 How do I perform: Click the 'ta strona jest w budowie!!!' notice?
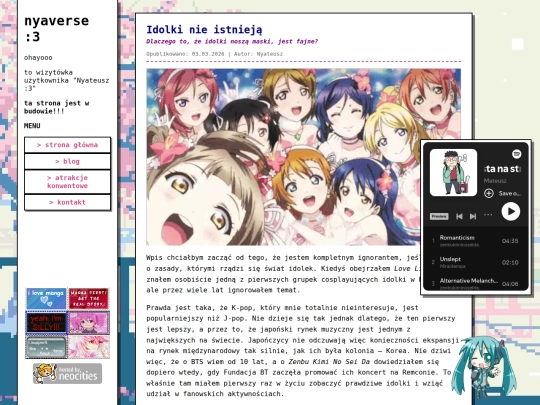pos(56,107)
